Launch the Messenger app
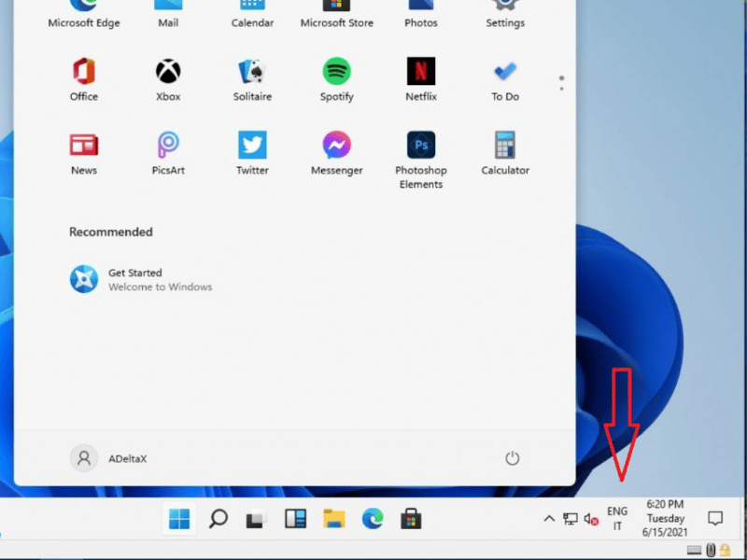This screenshot has width=747, height=560. click(336, 146)
